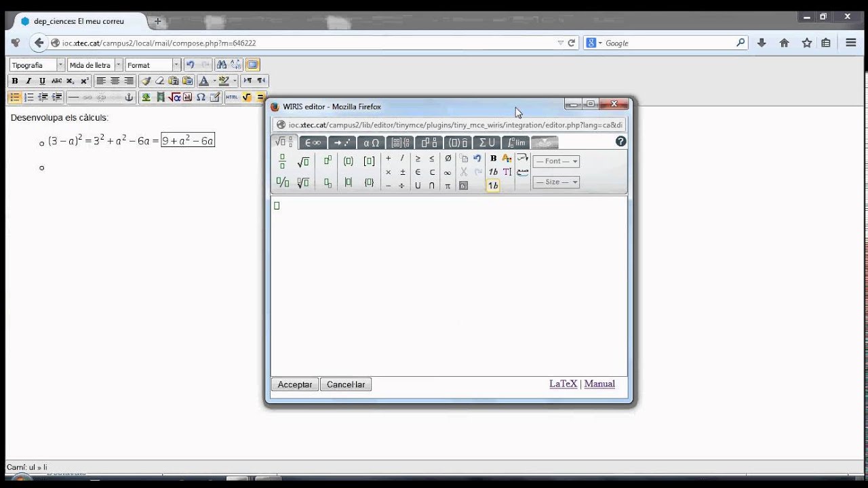Image resolution: width=868 pixels, height=488 pixels.
Task: Click the Cancel·lar button
Action: pos(346,384)
